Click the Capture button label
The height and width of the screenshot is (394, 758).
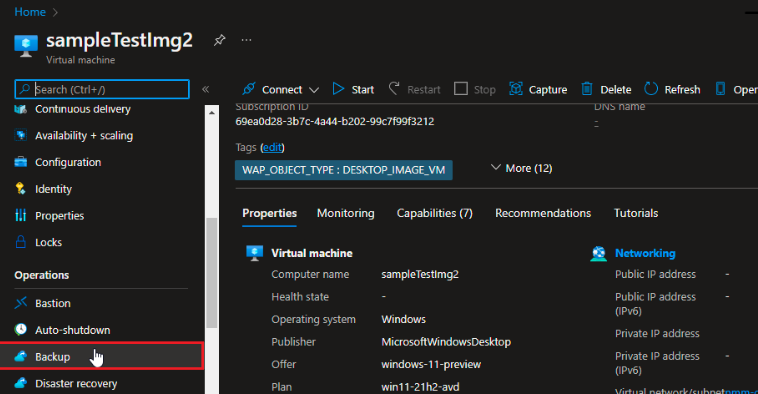548,89
